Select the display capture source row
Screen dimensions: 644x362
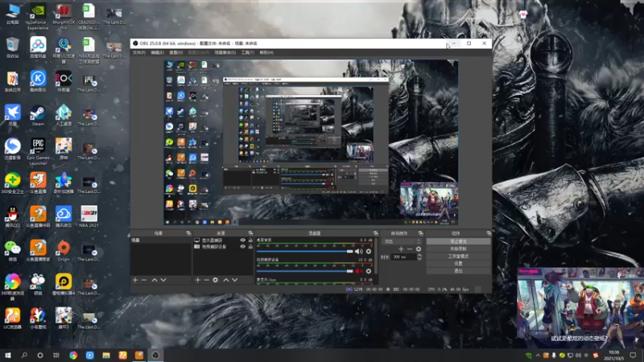pos(223,240)
